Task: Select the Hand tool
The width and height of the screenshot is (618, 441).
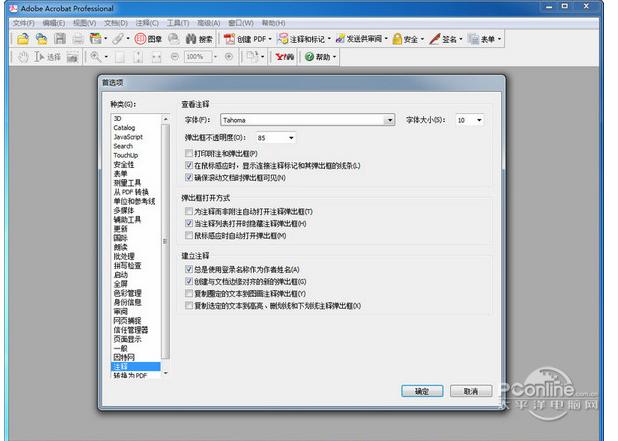Action: (23, 57)
